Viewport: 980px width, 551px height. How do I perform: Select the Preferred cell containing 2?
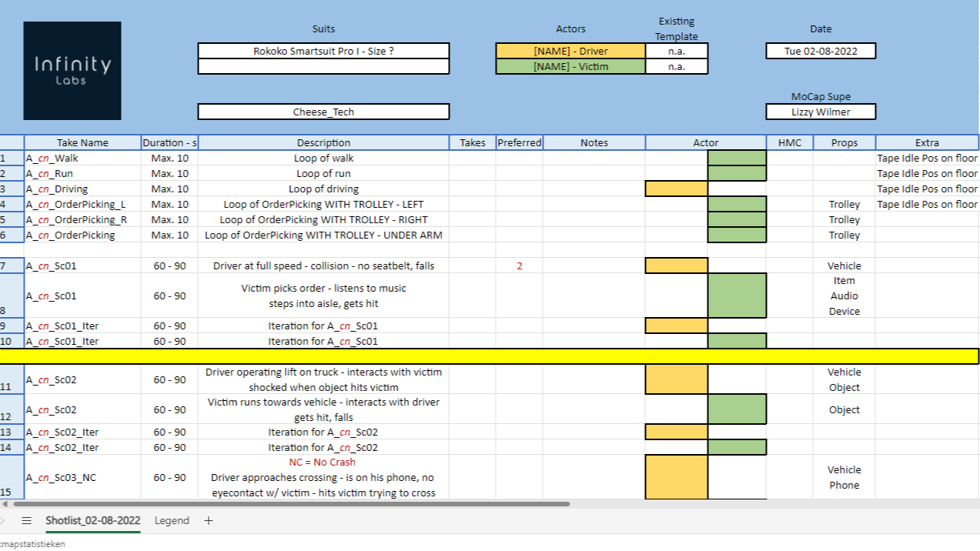click(519, 265)
